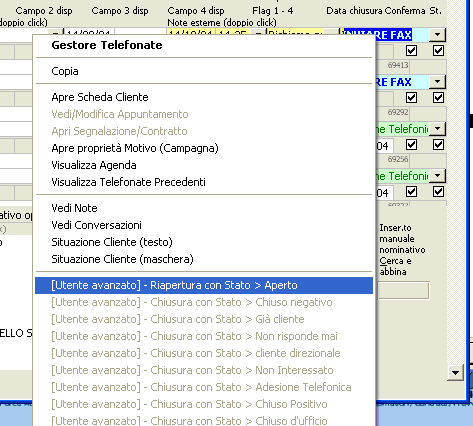Click scrollbar down arrow at right edge
Viewport: 473px width, 426px height.
[455, 372]
